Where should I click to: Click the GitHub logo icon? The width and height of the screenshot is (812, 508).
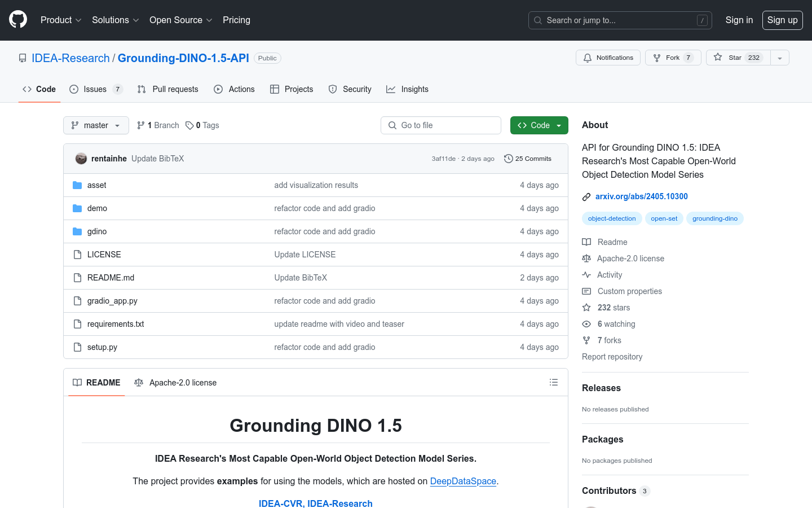(18, 20)
